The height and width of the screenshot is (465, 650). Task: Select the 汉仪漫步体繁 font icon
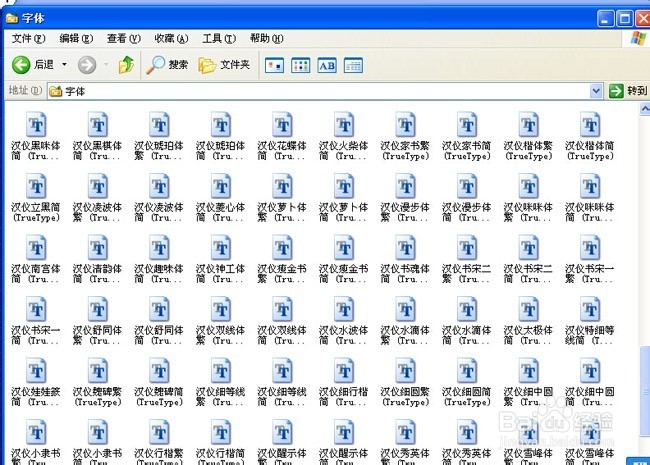[405, 186]
